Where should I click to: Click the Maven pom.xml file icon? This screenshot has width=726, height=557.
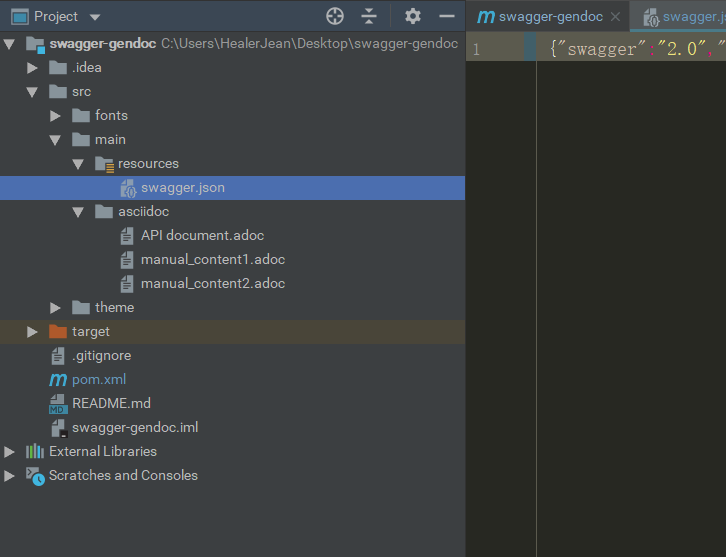coord(58,380)
